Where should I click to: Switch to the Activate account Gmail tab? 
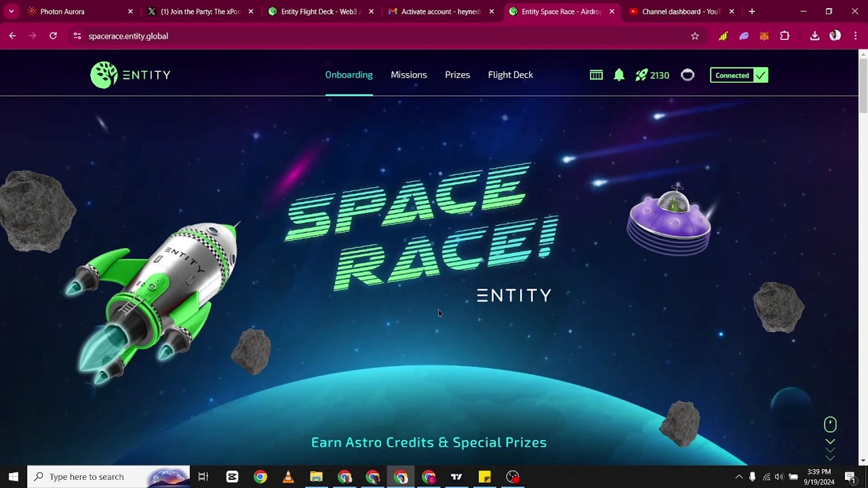[439, 12]
